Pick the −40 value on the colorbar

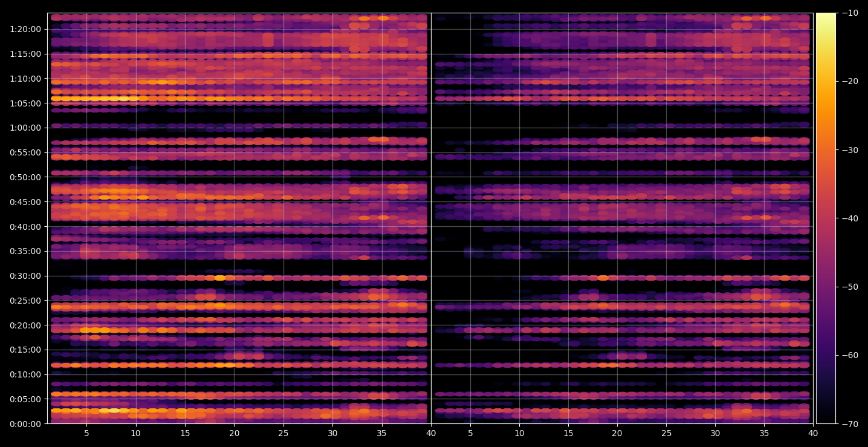click(x=849, y=218)
